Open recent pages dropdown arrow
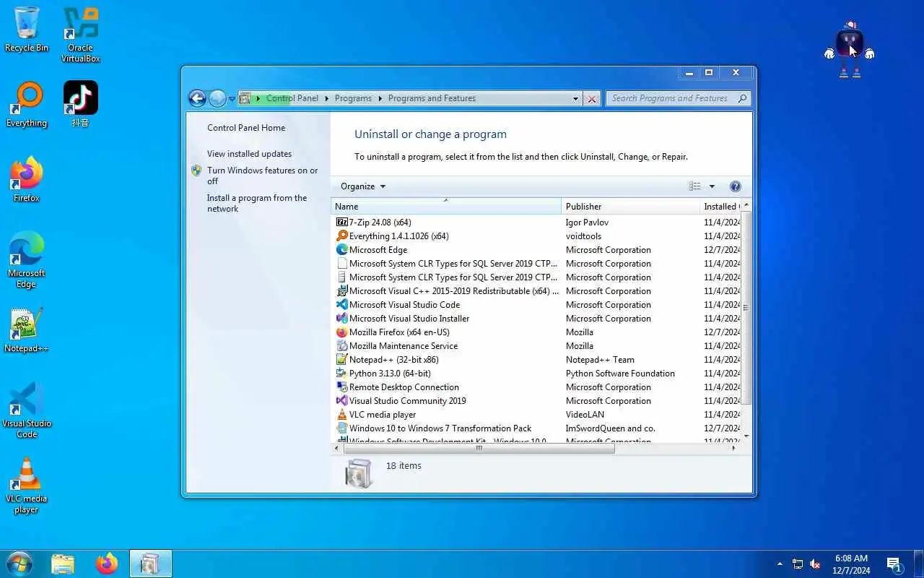 tap(232, 98)
